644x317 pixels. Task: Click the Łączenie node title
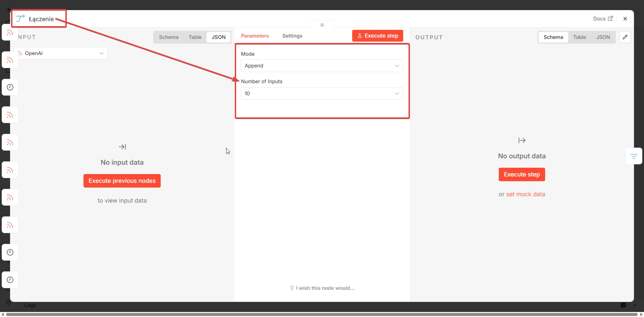tap(41, 19)
